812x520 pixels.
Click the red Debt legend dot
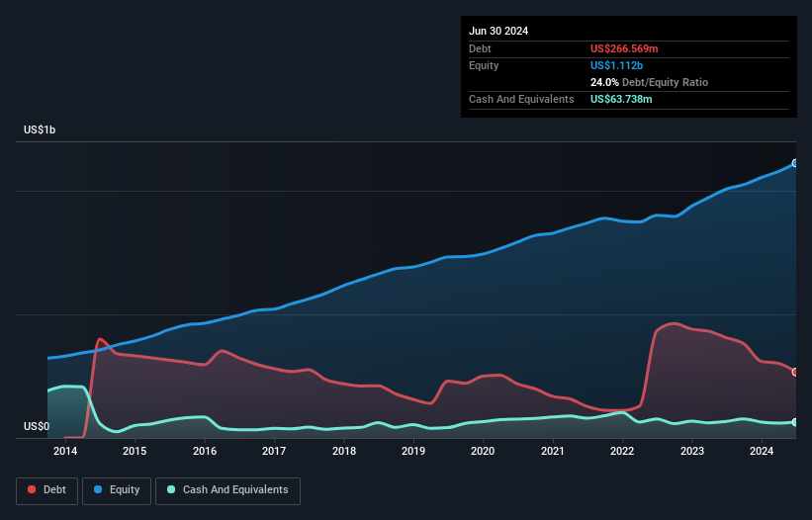click(32, 489)
